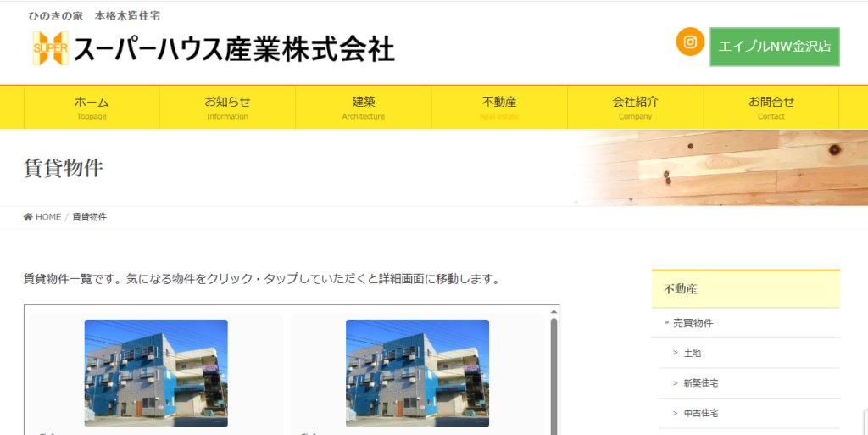868x435 pixels.
Task: Open the left rental property photo
Action: (x=156, y=372)
